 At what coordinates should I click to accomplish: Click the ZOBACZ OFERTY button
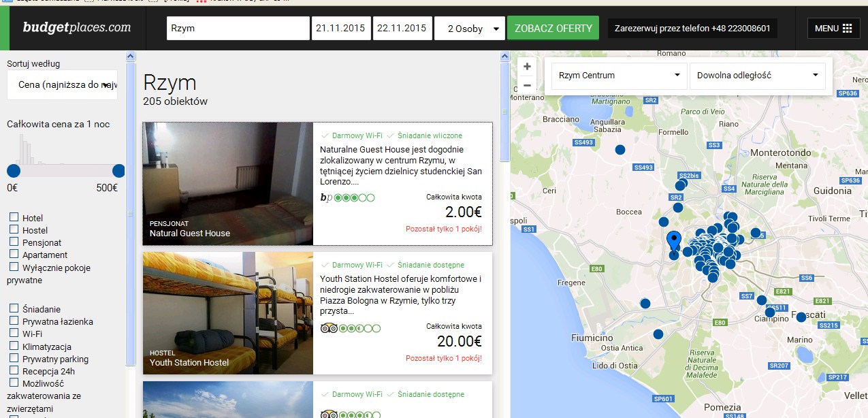point(553,29)
